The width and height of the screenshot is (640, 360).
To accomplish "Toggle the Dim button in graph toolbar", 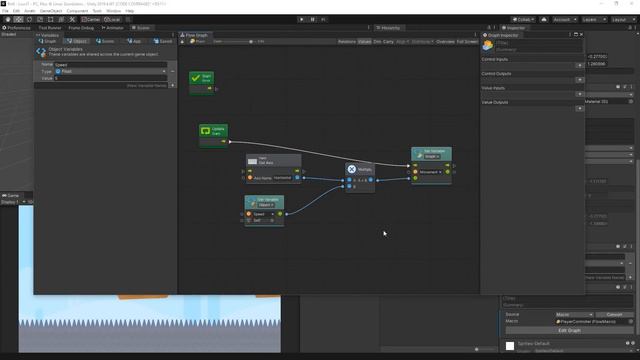I will 377,42.
